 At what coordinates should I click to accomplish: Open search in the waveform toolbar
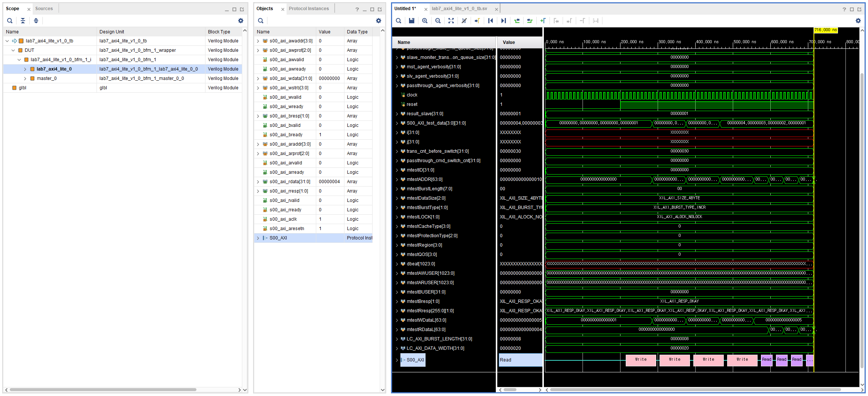(x=399, y=21)
